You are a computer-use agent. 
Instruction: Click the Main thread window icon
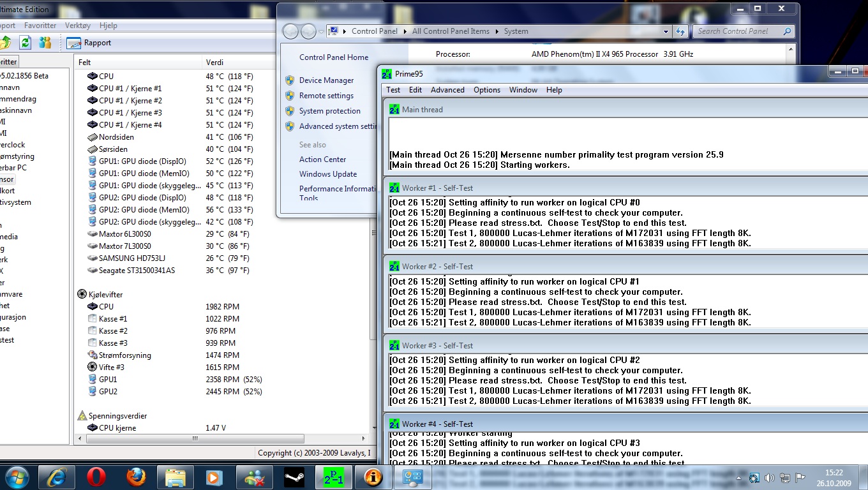tap(394, 110)
